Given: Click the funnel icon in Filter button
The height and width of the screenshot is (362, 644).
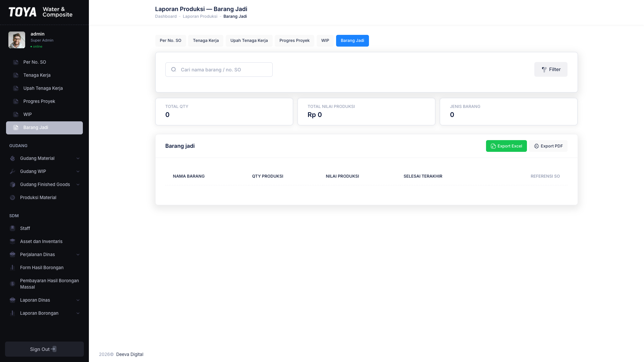Looking at the screenshot, I should click(x=544, y=70).
